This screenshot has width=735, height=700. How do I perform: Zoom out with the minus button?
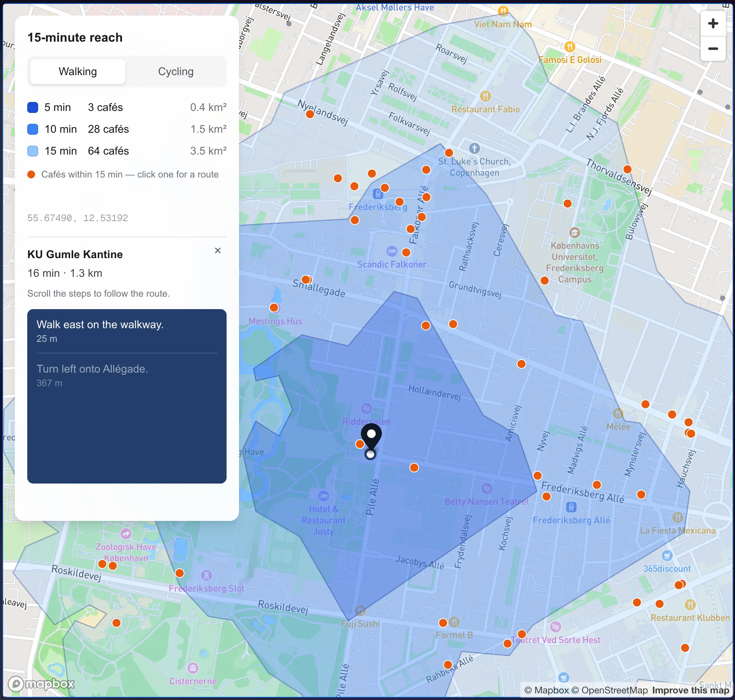point(713,49)
